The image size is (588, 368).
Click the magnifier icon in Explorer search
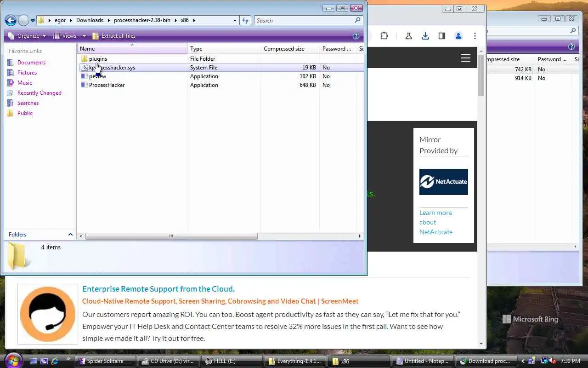coord(357,20)
